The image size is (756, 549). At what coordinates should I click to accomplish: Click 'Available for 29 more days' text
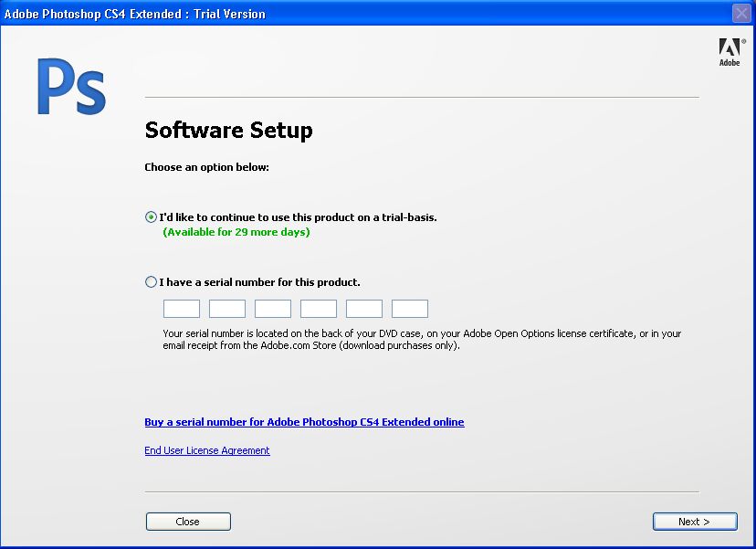click(236, 232)
